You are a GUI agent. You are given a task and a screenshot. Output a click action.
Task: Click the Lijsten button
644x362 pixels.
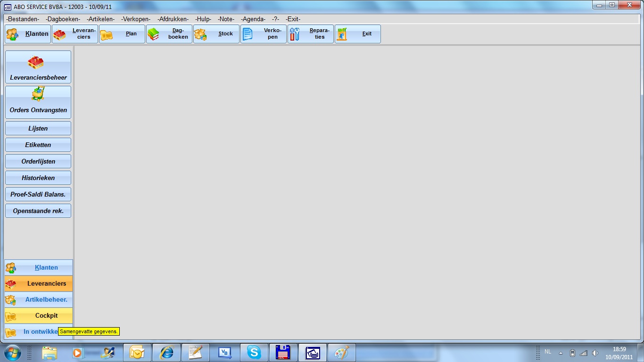[38, 128]
